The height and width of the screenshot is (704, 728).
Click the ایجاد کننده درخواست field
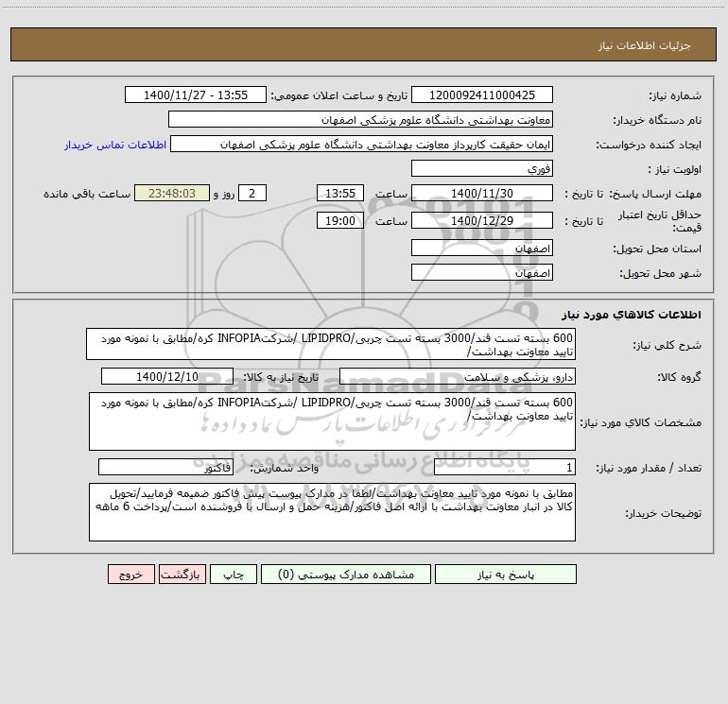[362, 144]
